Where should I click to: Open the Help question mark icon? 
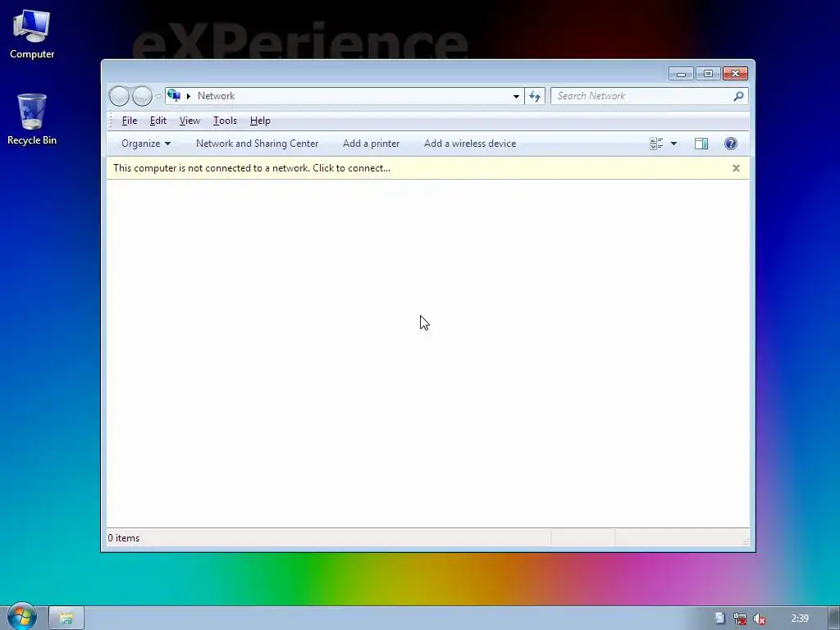[x=731, y=144]
